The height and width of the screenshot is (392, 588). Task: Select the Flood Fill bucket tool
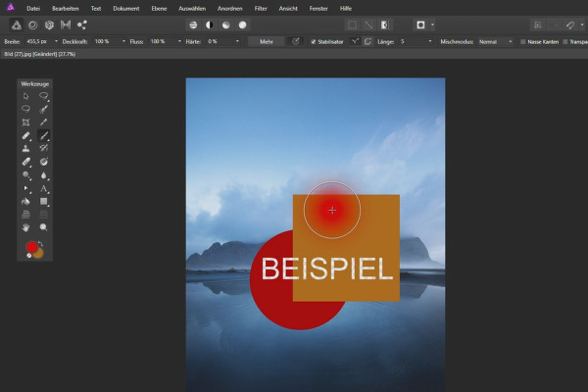[25, 202]
